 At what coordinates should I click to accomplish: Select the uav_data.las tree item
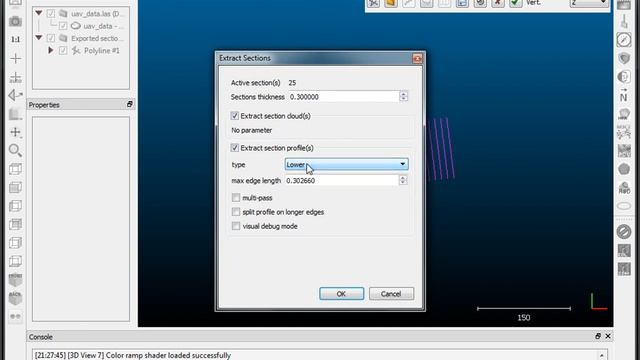pyautogui.click(x=96, y=14)
